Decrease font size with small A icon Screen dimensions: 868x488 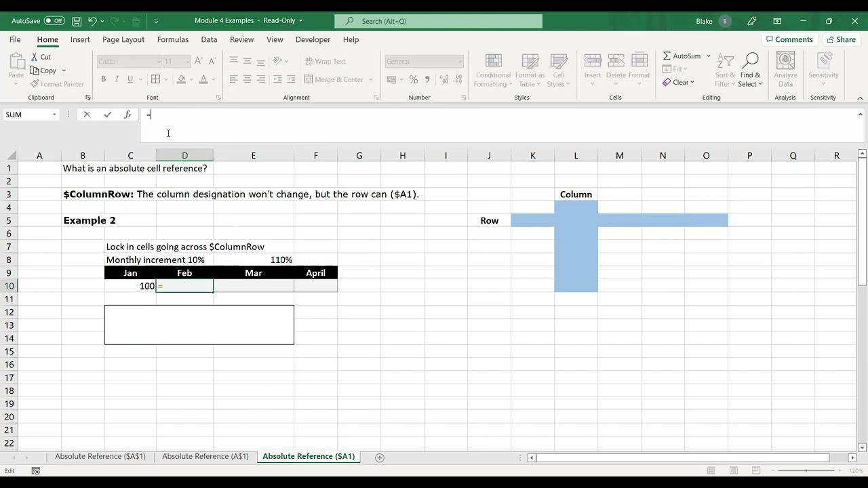(x=212, y=61)
